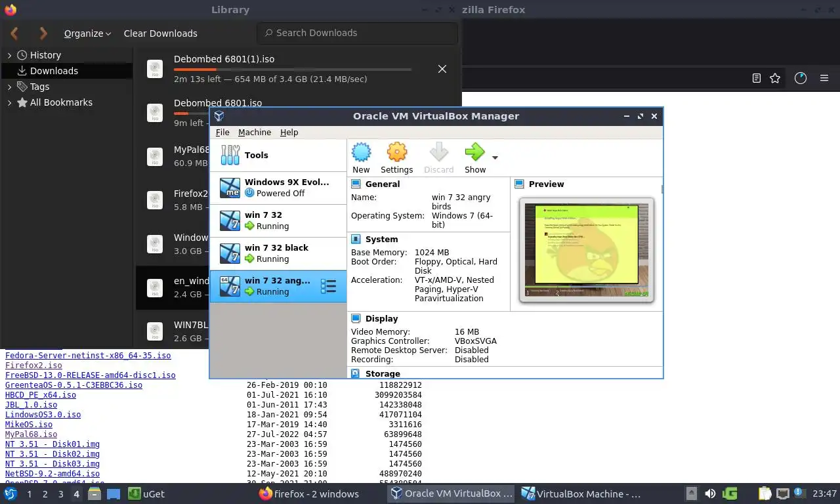Image resolution: width=840 pixels, height=504 pixels.
Task: Switch to VirtualBox Machine taskbar entry
Action: (583, 493)
